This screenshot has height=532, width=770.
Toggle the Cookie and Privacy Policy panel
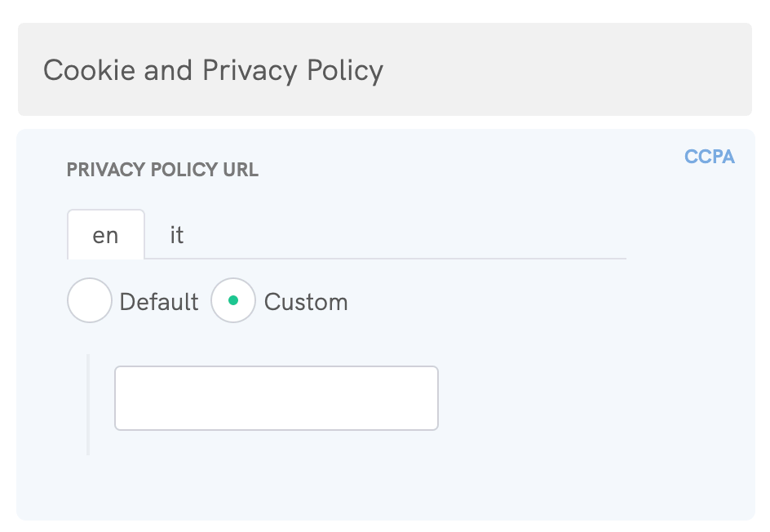pos(385,69)
